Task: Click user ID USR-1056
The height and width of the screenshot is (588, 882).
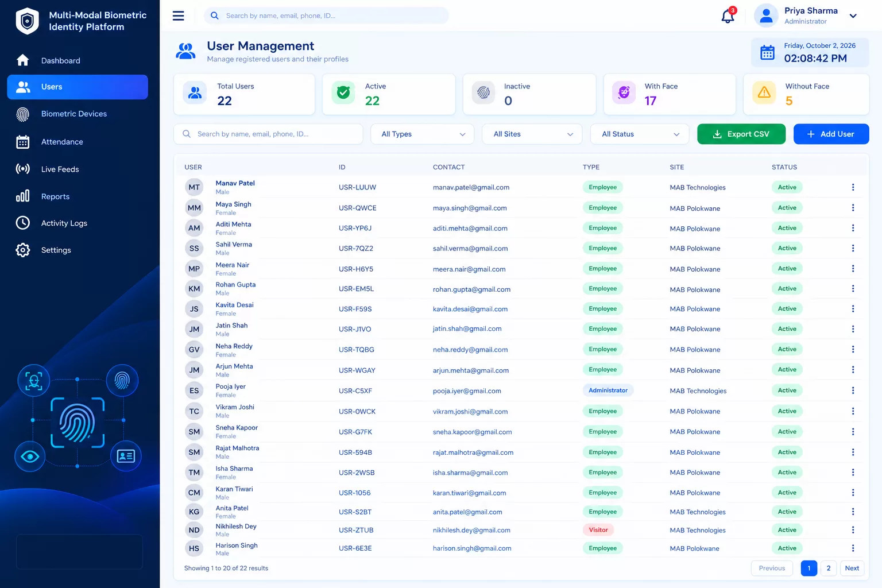Action: 354,493
